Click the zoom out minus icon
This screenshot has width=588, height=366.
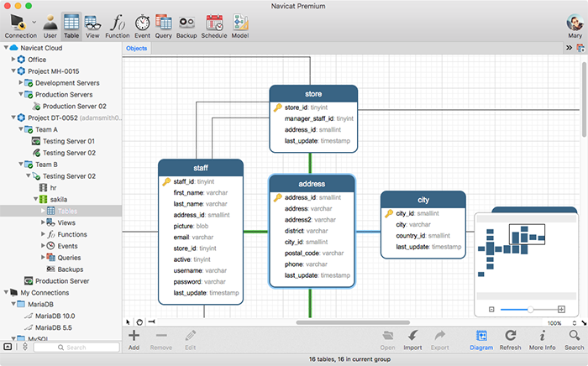[x=491, y=310]
